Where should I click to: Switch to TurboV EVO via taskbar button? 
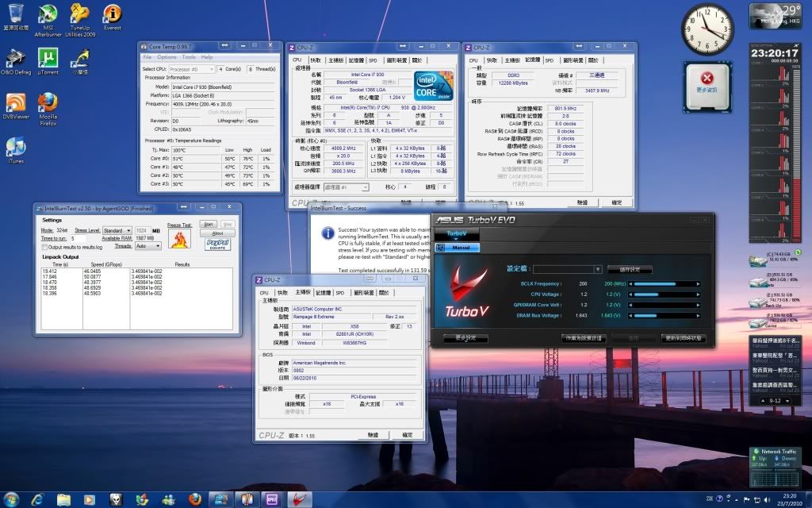click(299, 500)
